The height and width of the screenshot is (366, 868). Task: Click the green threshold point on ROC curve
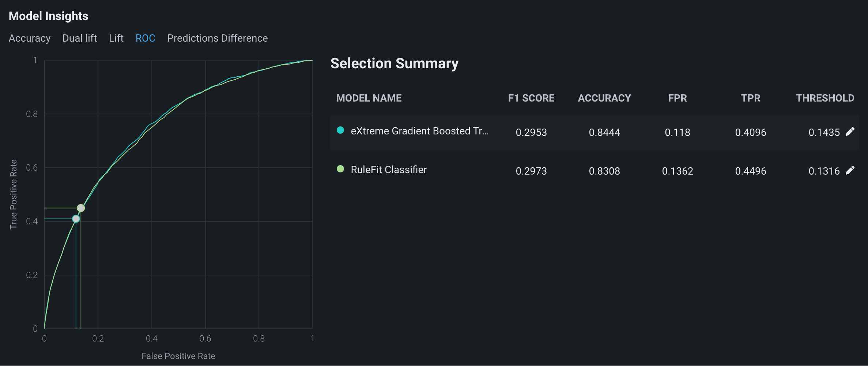81,208
